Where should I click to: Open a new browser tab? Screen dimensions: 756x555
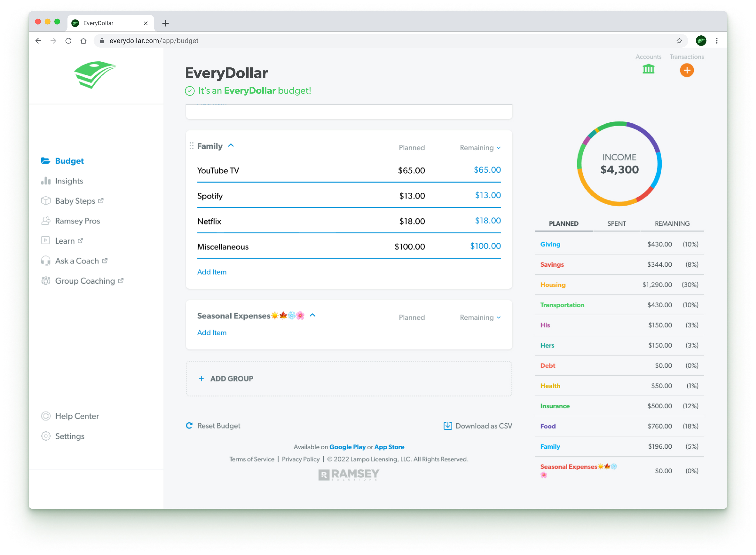click(165, 23)
